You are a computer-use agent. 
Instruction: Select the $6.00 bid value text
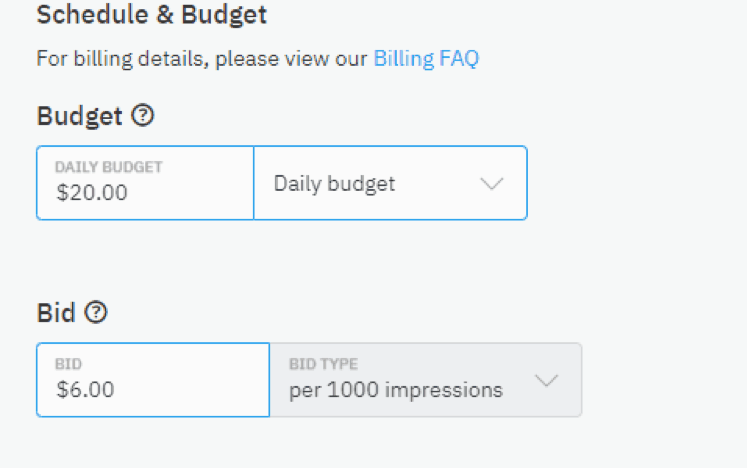85,389
